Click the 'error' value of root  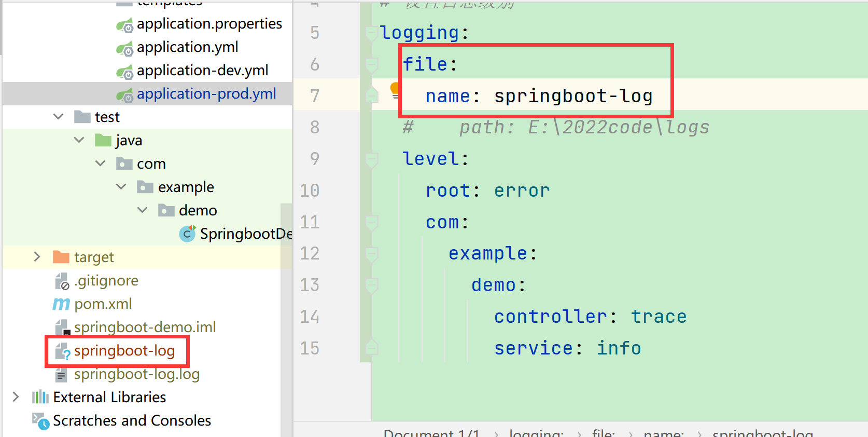pyautogui.click(x=522, y=191)
